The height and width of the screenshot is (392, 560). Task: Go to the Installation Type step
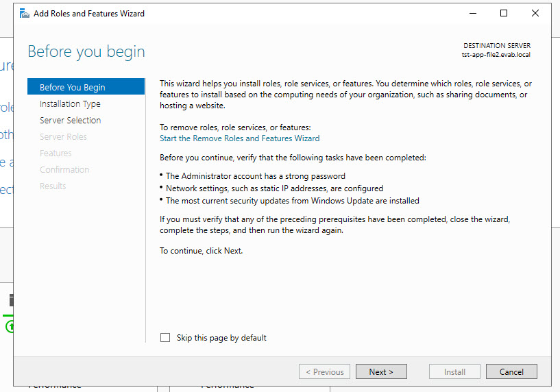70,103
